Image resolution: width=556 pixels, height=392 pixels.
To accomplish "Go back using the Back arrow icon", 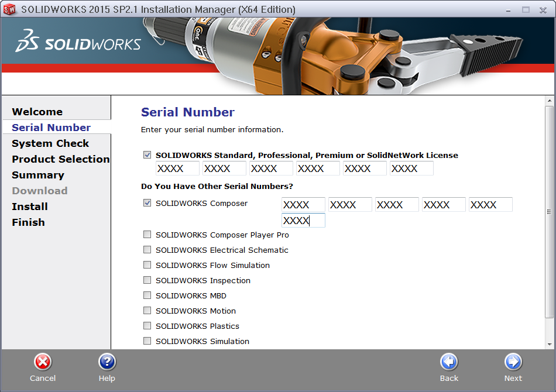I will 449,362.
